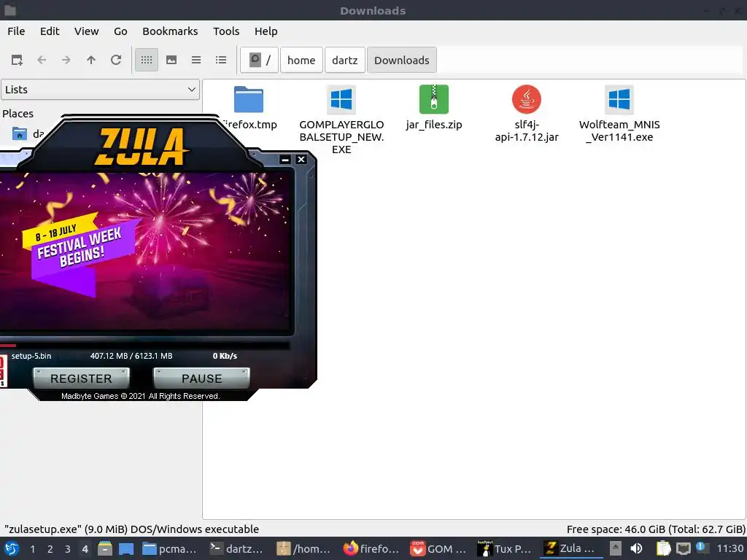This screenshot has height=560, width=747.
Task: Switch to the GOM taskbar window
Action: tap(438, 548)
